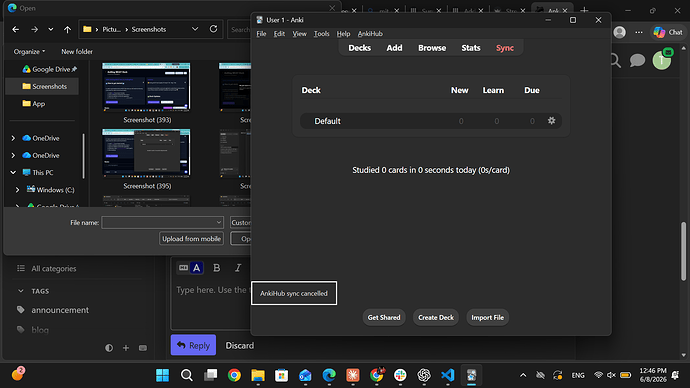The width and height of the screenshot is (690, 388).
Task: Toggle italic formatting in reply editor
Action: 238,267
